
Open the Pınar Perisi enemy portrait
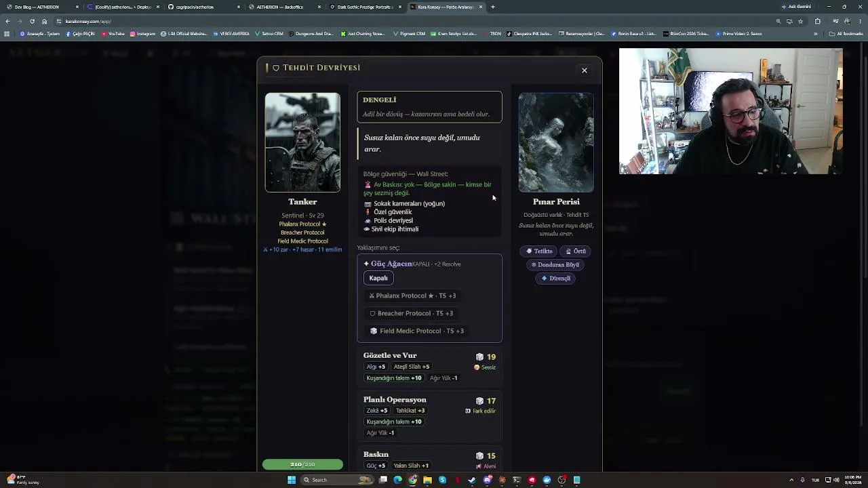tap(556, 142)
